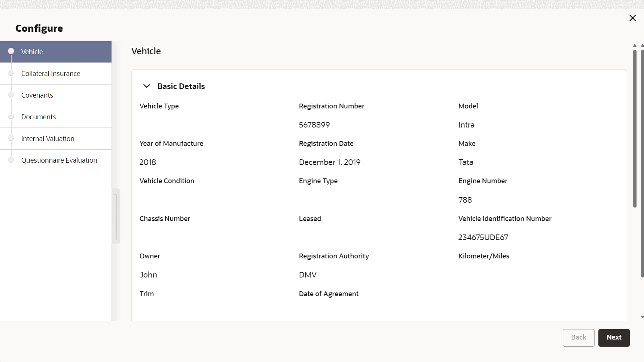Click the Chassis Number label
This screenshot has width=644, height=362.
tap(165, 219)
